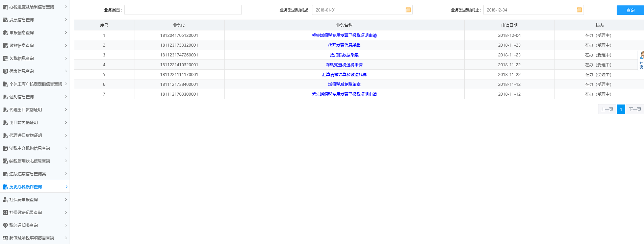Expand 优惠信息查询 chevron arrow
The width and height of the screenshot is (644, 244).
tap(66, 71)
